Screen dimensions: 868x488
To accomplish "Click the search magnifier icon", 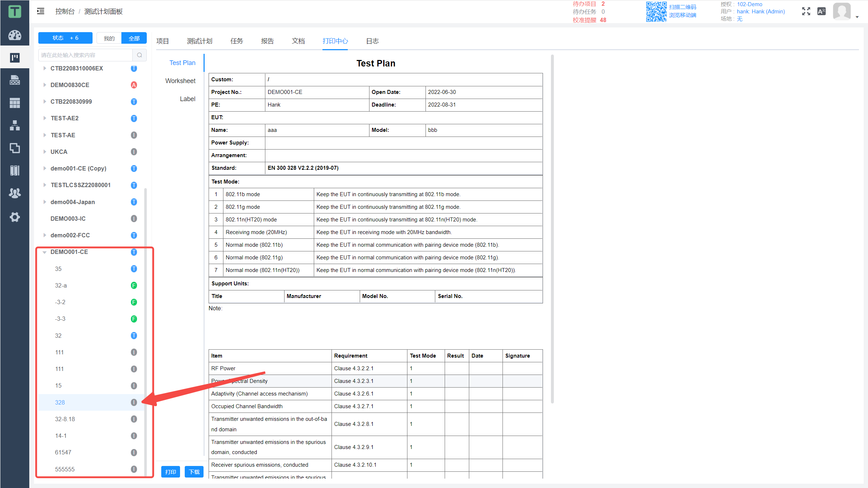I will point(140,55).
